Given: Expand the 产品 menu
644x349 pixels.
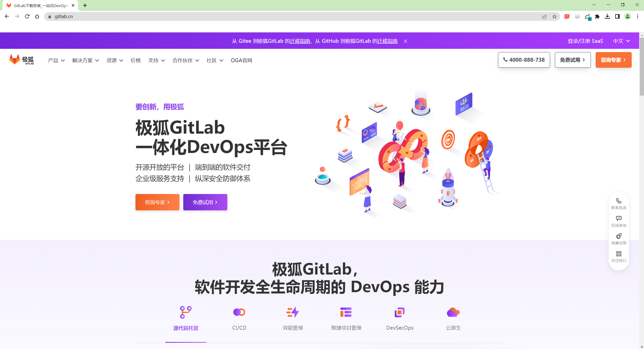Looking at the screenshot, I should coord(56,60).
